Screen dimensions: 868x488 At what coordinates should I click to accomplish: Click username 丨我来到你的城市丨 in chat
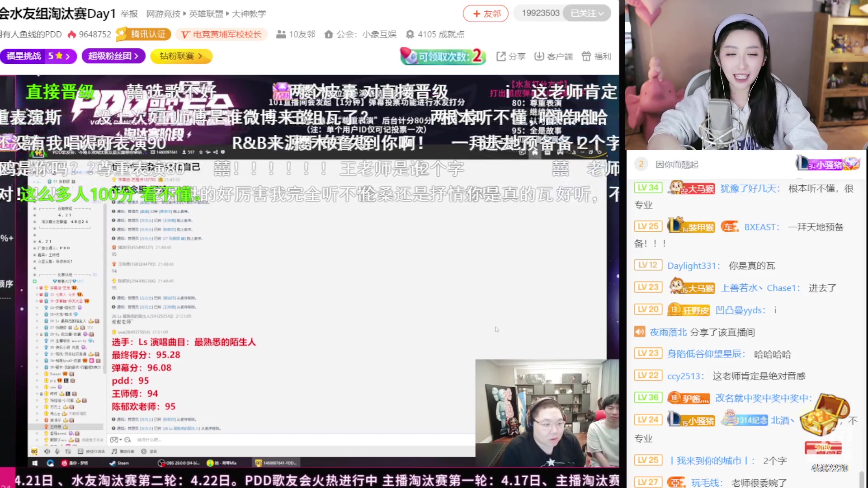711,460
